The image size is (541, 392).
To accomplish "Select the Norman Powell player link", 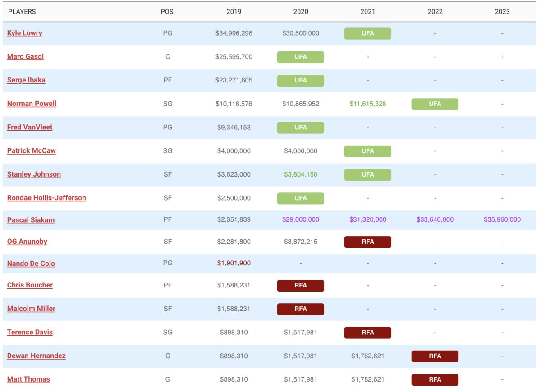I will click(32, 104).
